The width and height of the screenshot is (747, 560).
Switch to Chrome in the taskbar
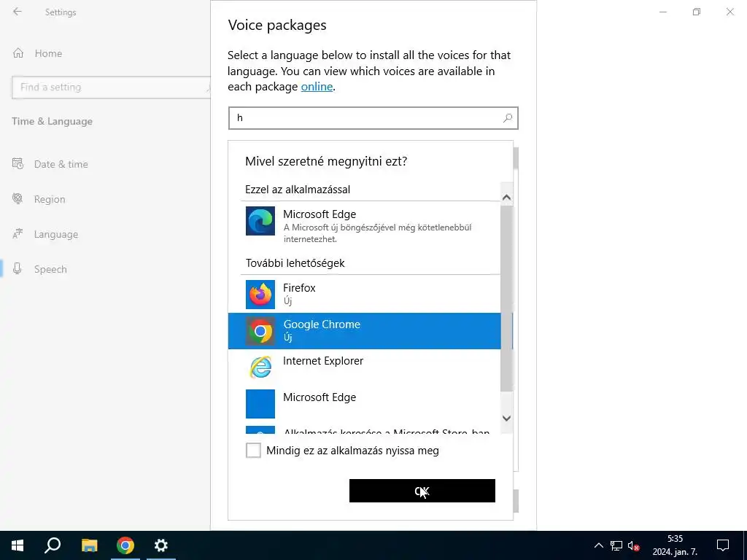(125, 545)
